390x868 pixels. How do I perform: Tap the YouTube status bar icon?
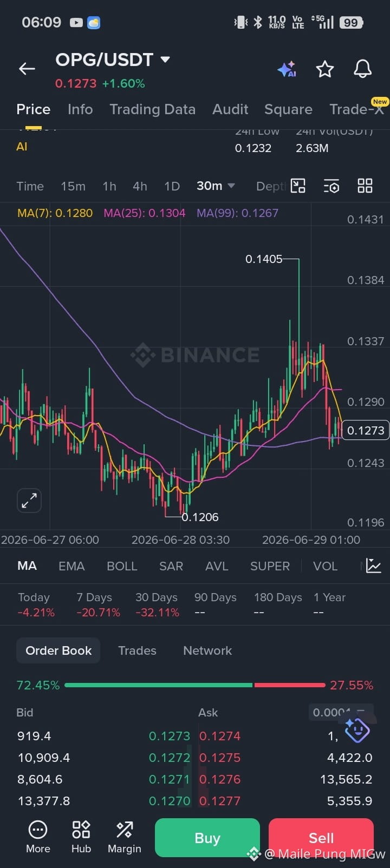click(x=76, y=23)
